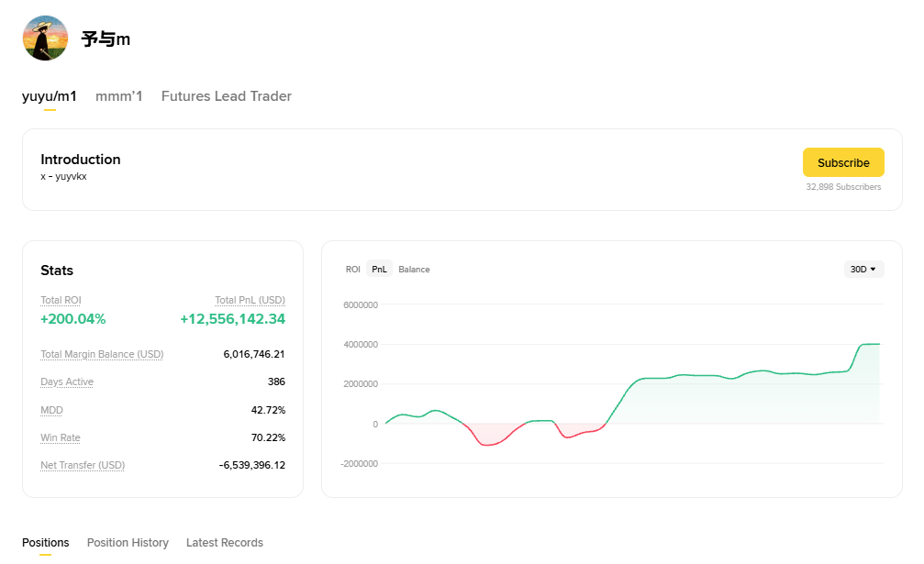Click the Introduction heading

80,159
